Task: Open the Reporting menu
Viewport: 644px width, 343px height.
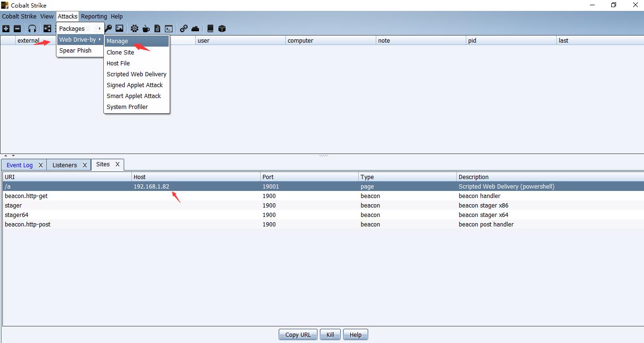Action: 94,16
